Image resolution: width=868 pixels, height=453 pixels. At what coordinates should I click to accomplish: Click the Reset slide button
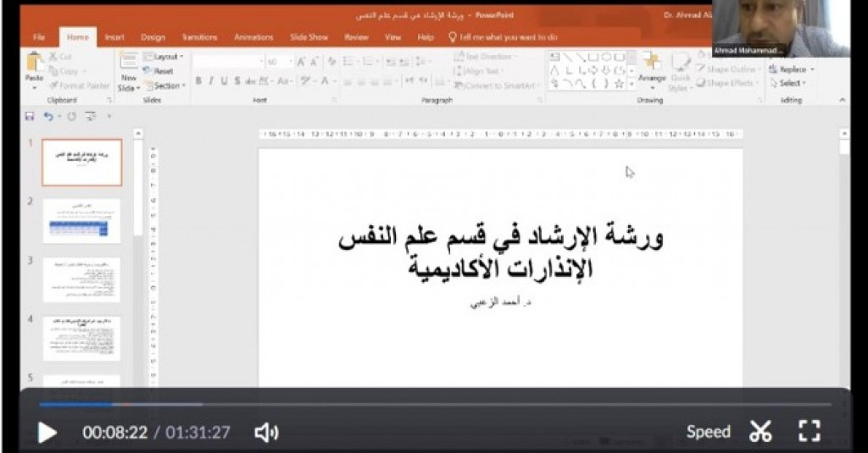click(x=159, y=71)
